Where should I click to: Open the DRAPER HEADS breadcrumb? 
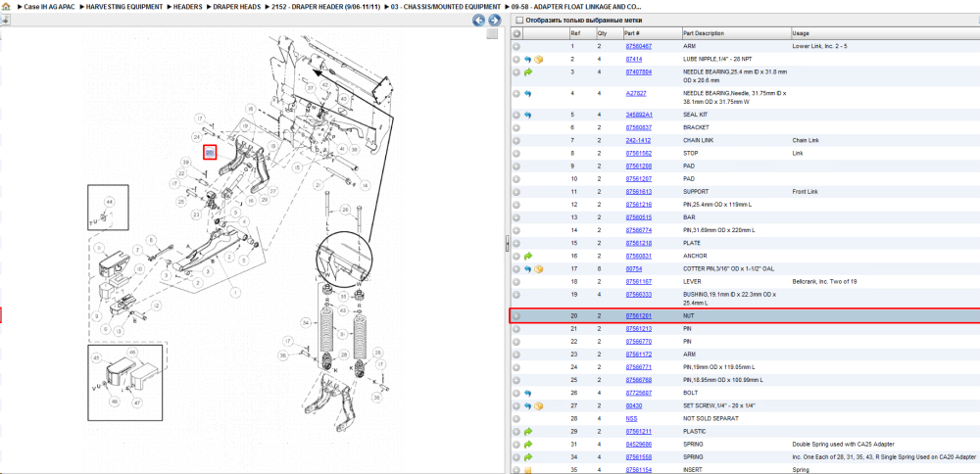(237, 6)
